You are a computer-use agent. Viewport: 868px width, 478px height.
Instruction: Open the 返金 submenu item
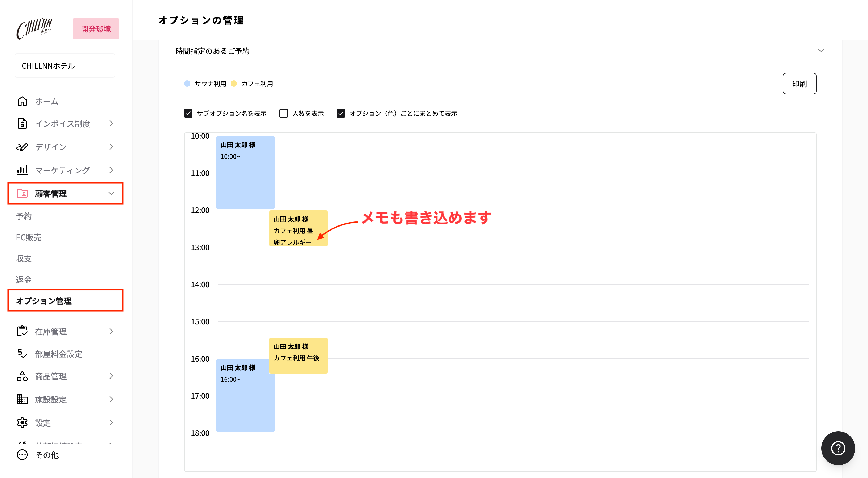click(24, 280)
